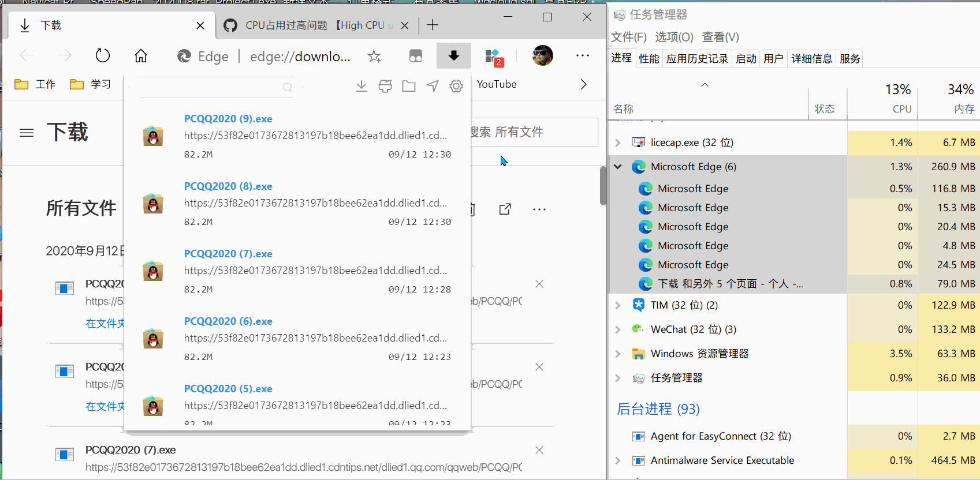Go to the Edge home page
This screenshot has width=980, height=480.
(x=141, y=56)
